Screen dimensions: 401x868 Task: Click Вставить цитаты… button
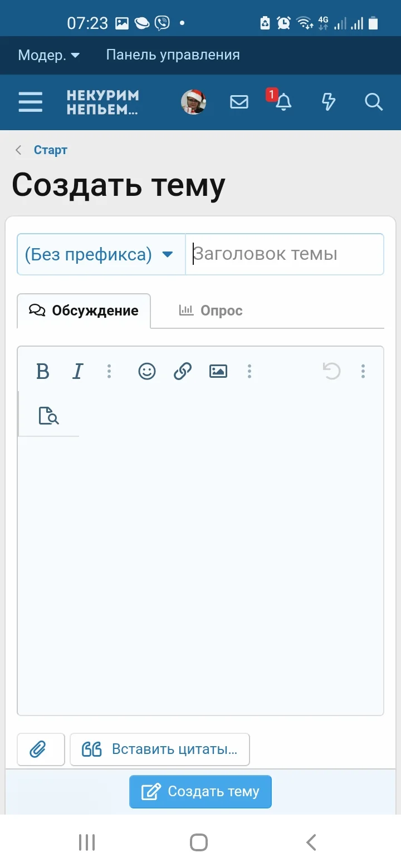160,749
